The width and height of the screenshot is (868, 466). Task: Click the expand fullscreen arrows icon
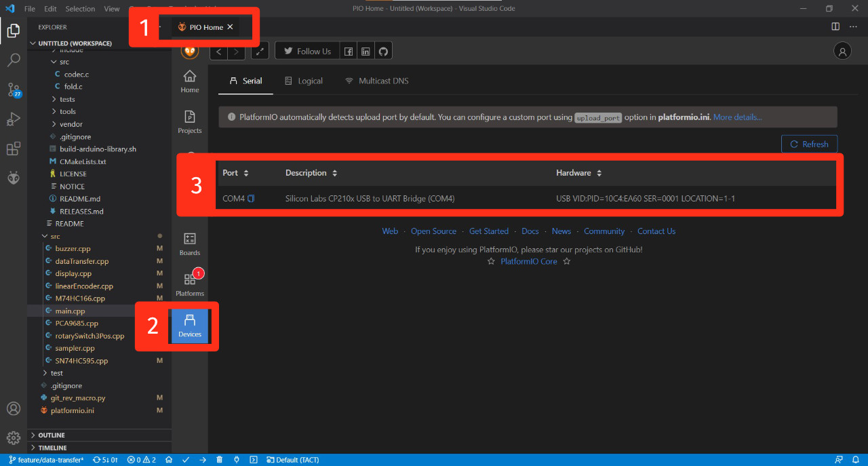tap(260, 52)
